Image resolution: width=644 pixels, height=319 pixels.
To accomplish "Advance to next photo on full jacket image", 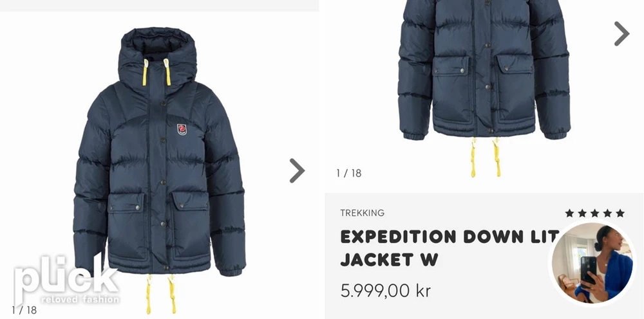I will click(x=297, y=170).
